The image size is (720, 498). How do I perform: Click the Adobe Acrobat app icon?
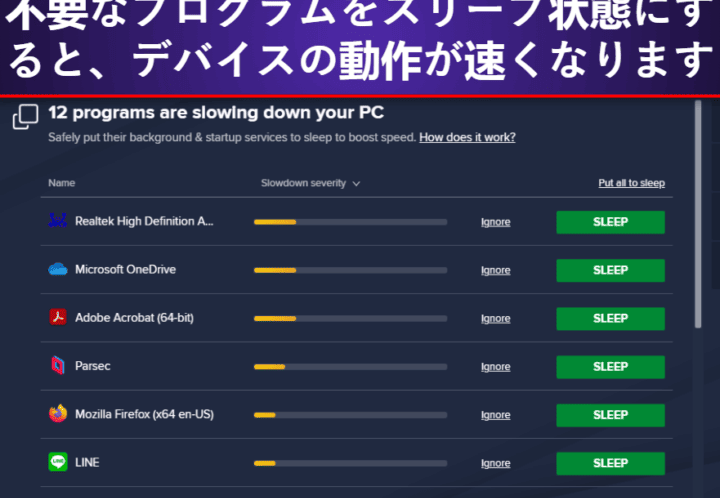pos(58,317)
